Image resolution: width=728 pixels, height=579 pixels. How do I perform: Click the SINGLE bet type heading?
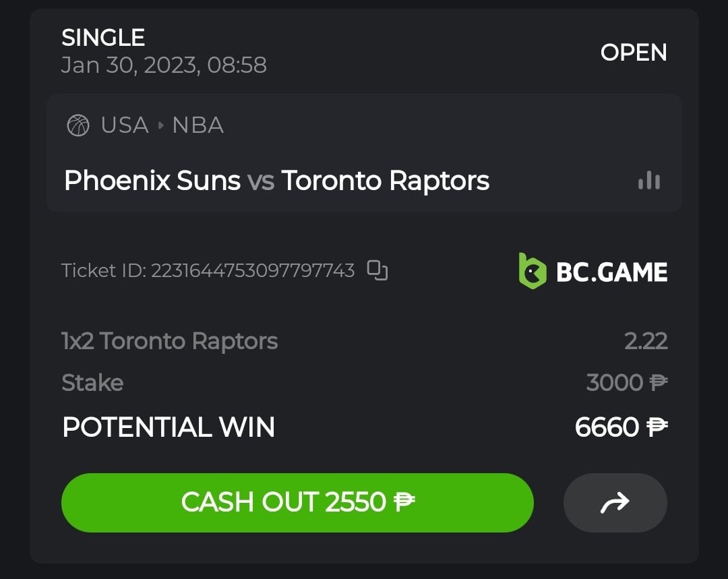(x=103, y=38)
